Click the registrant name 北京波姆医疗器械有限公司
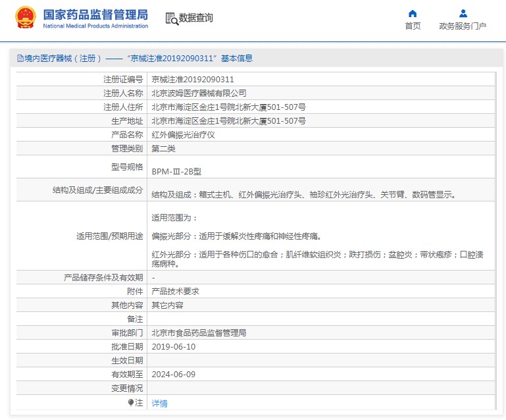506x420 pixels. click(x=199, y=93)
